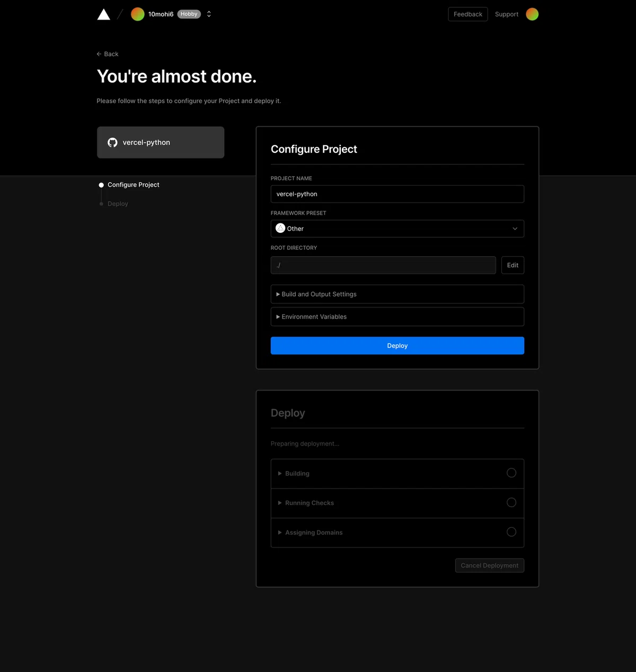Go back using the Back link
Screen dimensions: 636x672
108,54
